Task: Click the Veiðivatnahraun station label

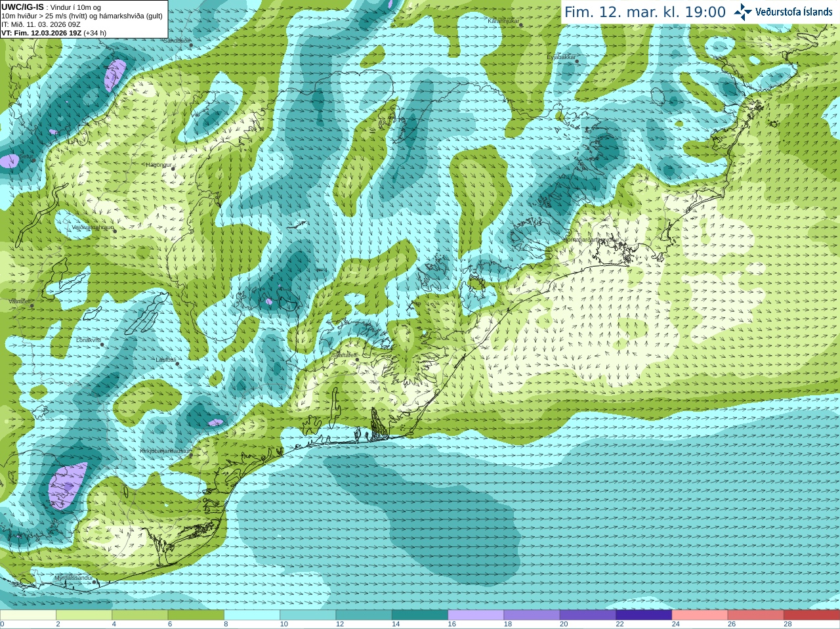Action: click(93, 227)
